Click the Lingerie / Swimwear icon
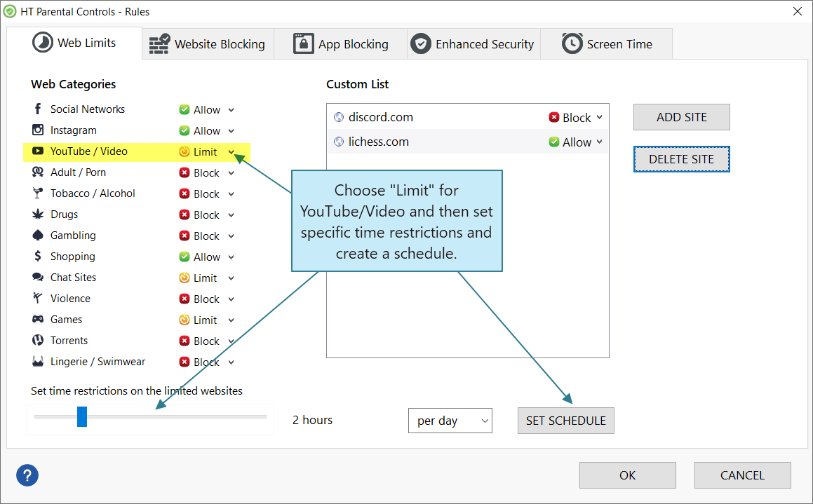The width and height of the screenshot is (813, 504). pyautogui.click(x=38, y=361)
